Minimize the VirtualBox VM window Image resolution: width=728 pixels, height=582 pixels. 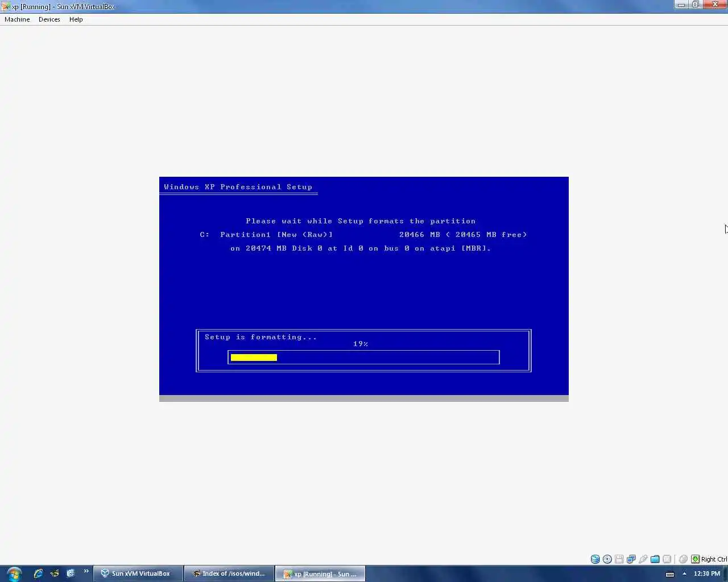click(681, 5)
